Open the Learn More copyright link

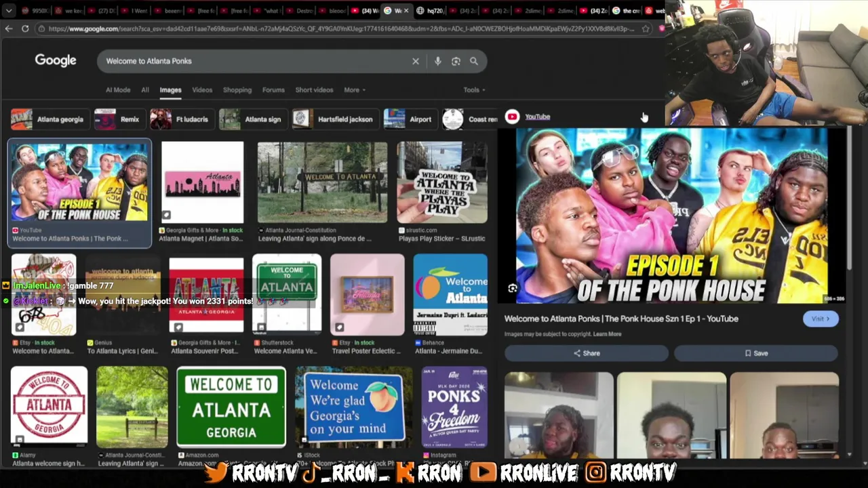click(x=607, y=334)
